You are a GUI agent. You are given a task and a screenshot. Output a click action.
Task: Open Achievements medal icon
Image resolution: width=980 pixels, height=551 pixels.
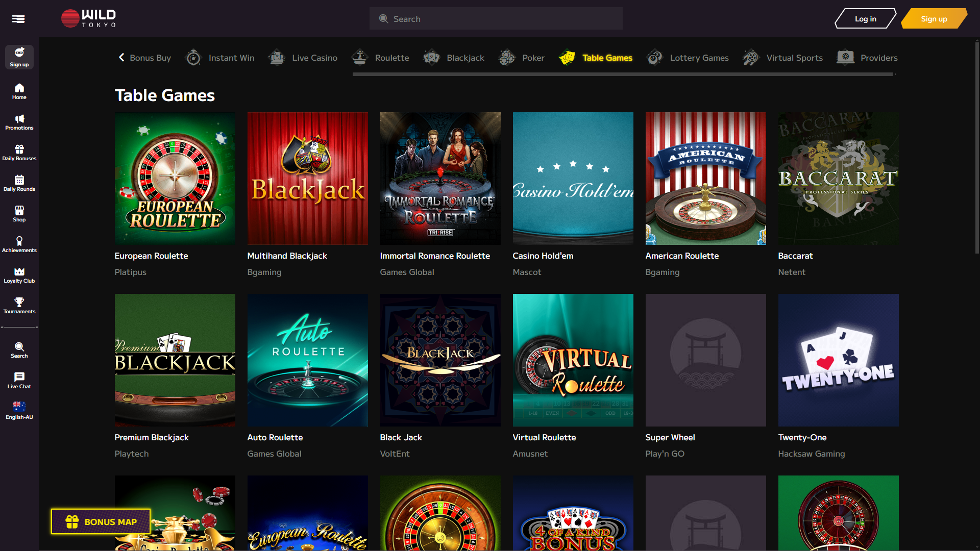tap(19, 241)
